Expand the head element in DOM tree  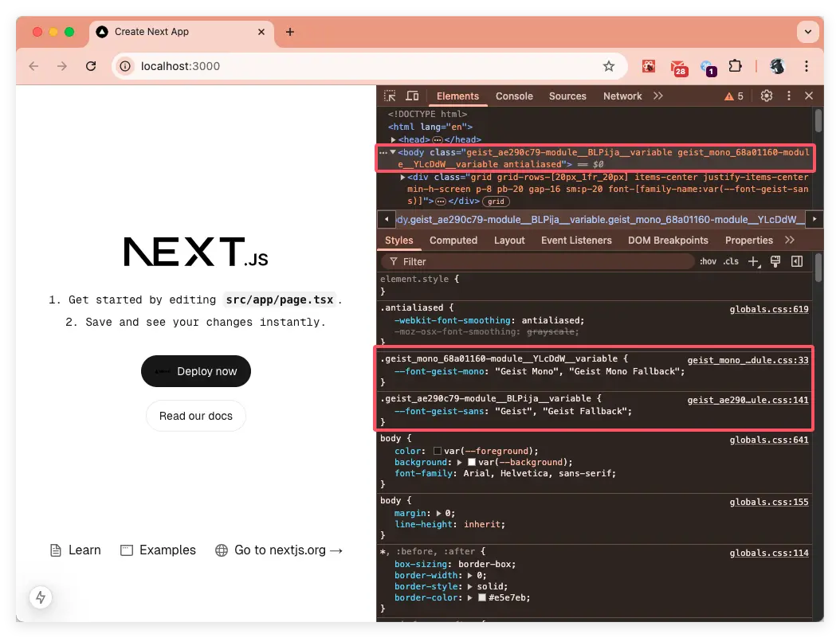tap(394, 139)
